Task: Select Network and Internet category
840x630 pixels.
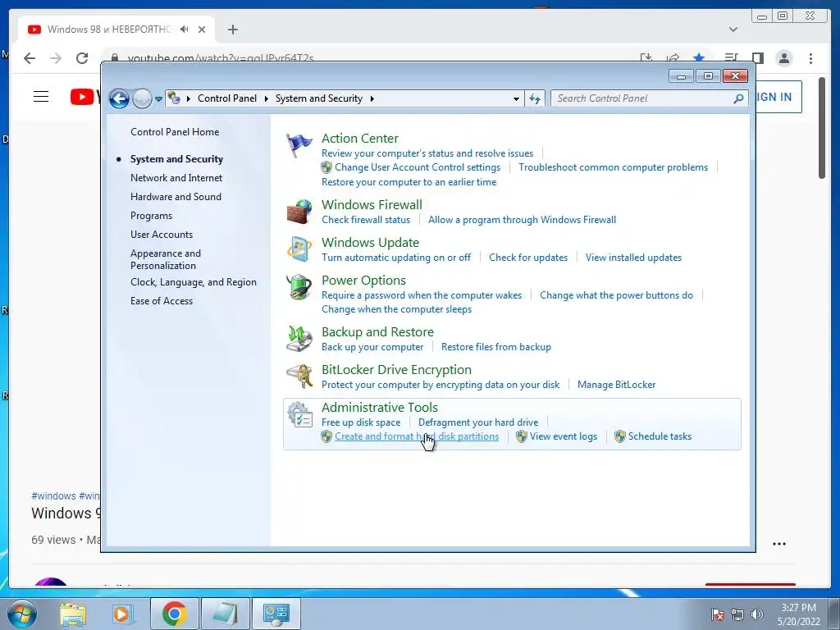Action: click(x=176, y=178)
